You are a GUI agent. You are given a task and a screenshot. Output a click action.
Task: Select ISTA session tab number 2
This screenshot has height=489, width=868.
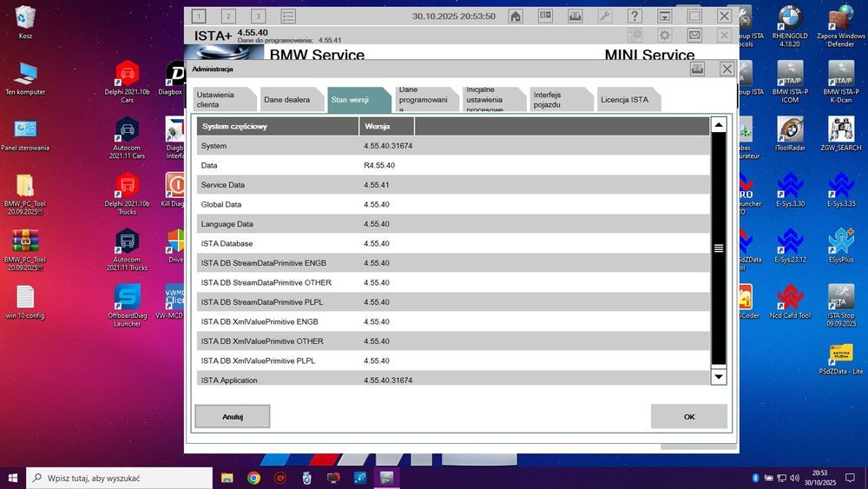coord(228,16)
